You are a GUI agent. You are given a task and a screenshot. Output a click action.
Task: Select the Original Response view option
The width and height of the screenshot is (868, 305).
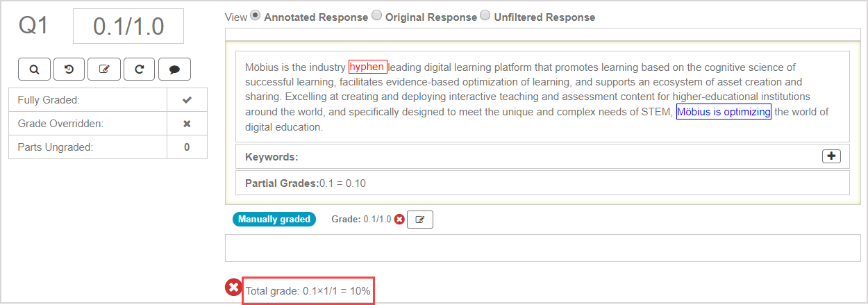click(376, 16)
